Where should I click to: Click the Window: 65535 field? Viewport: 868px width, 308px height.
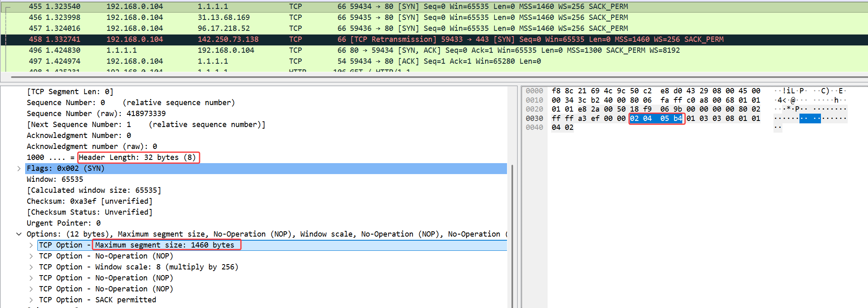(55, 179)
